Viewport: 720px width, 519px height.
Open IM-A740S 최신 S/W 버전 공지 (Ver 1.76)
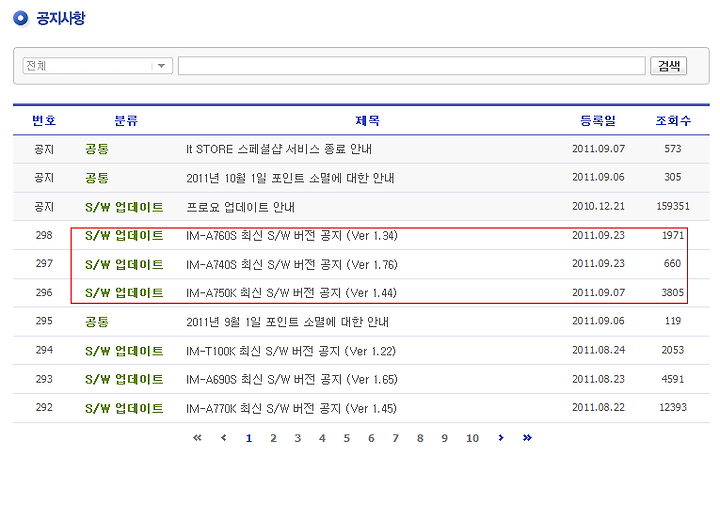coord(292,265)
